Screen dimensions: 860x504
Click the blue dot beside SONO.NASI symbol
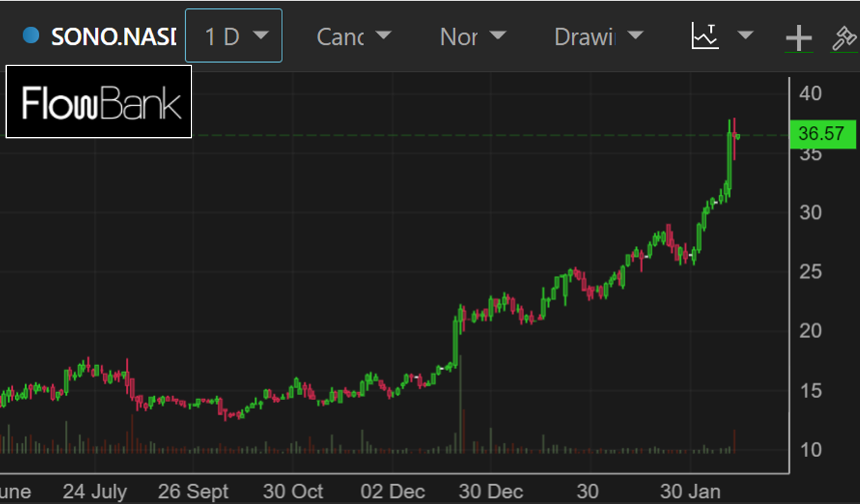[31, 36]
